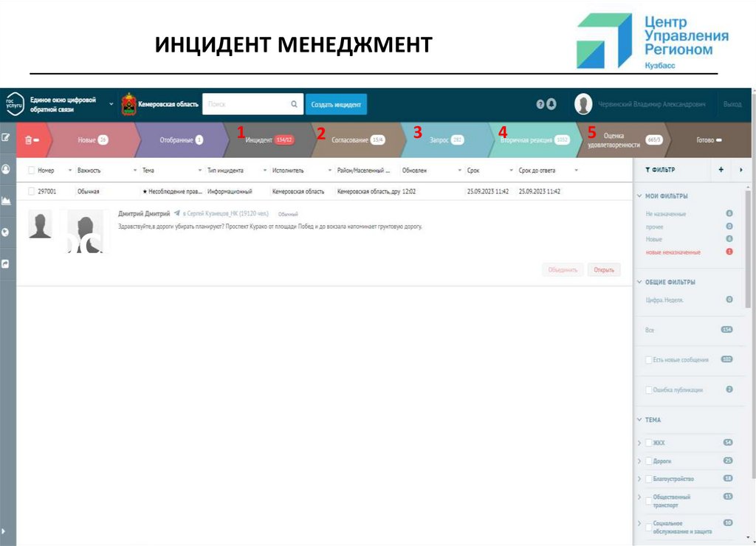Click the Telegram source icon by Дмитрий Дмитрий
The height and width of the screenshot is (546, 756).
coord(177,213)
